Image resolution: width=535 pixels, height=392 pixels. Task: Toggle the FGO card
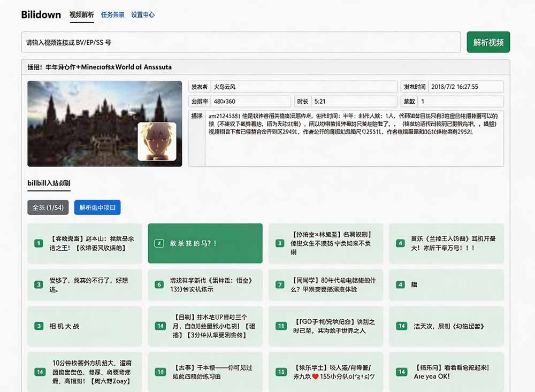point(326,326)
